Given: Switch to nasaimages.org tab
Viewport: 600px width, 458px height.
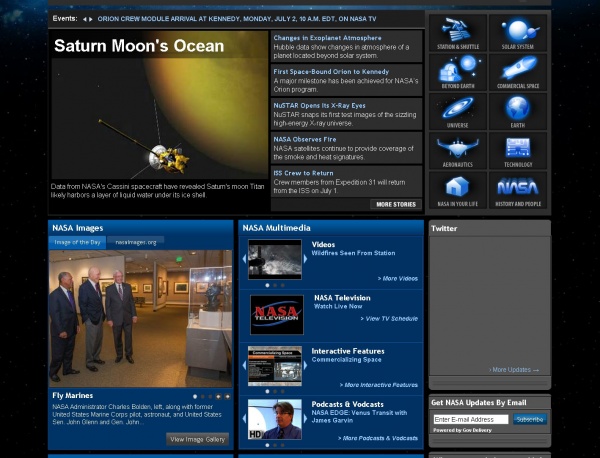Looking at the screenshot, I should click(x=136, y=243).
